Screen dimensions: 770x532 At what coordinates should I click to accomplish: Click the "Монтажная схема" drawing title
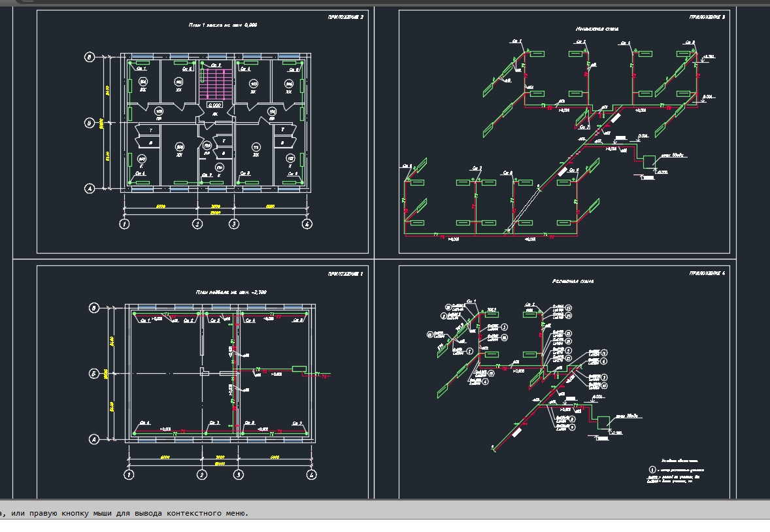click(x=597, y=29)
